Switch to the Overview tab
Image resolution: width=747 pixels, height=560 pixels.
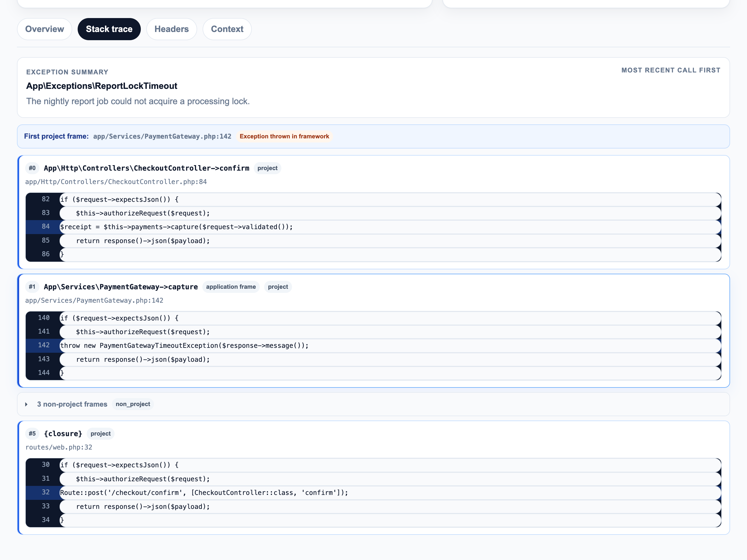pos(44,29)
